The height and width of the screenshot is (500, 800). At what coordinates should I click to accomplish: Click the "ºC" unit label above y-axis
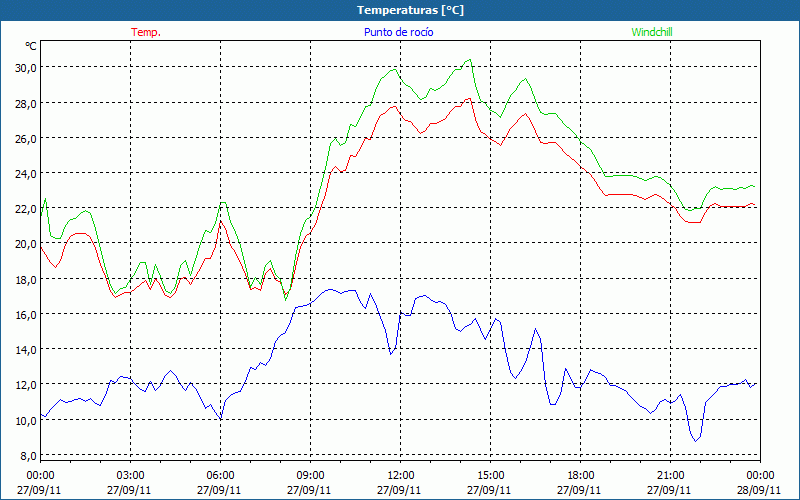click(31, 46)
